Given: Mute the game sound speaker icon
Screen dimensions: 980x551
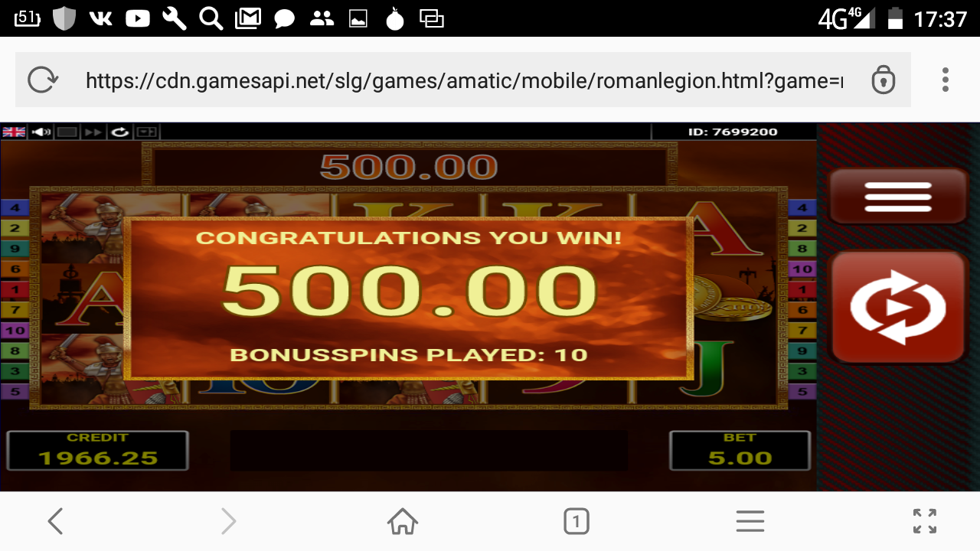Looking at the screenshot, I should click(41, 132).
